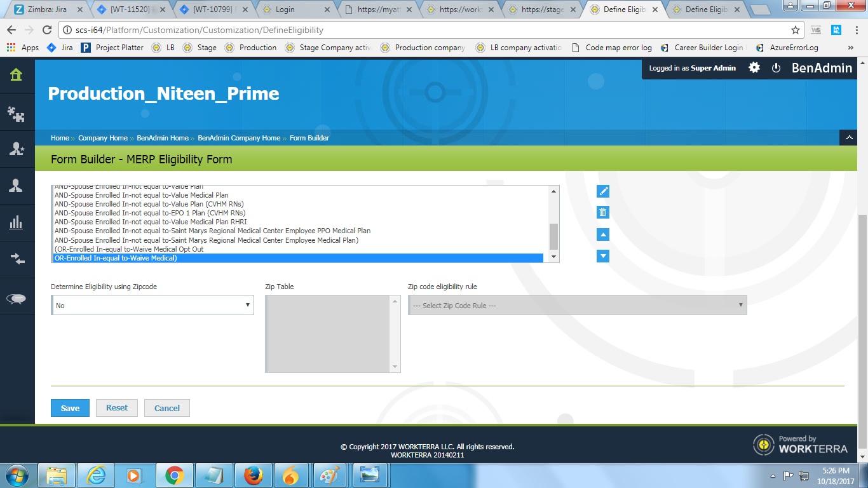This screenshot has width=868, height=488.
Task: Open BenAdmin Company Home breadcrumb link
Action: pos(239,138)
